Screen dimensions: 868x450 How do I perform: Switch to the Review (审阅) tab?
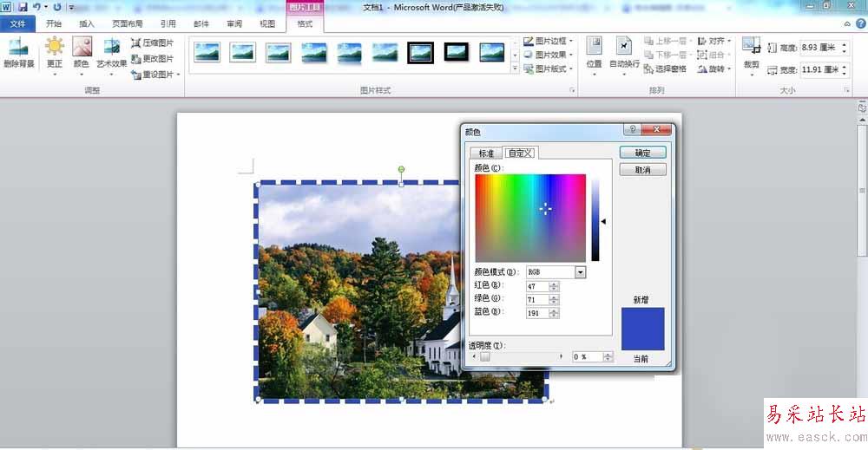tap(234, 23)
